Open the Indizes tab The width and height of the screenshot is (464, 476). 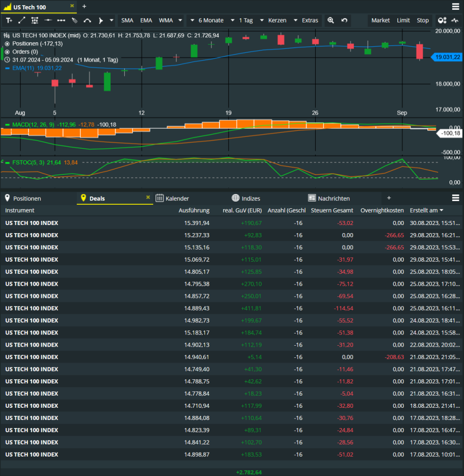click(x=251, y=199)
